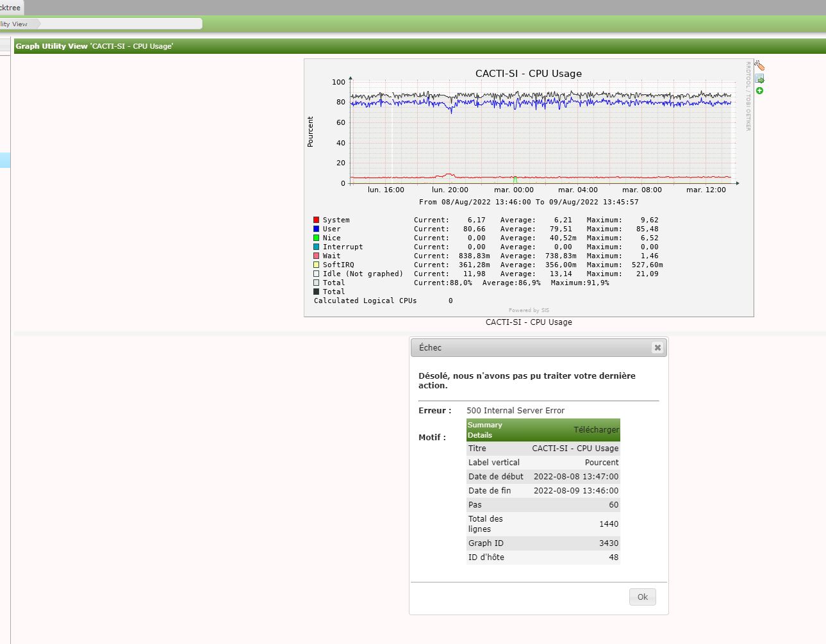Click the cut-off 'cktree' tab at top
This screenshot has height=644, width=826.
pos(11,8)
